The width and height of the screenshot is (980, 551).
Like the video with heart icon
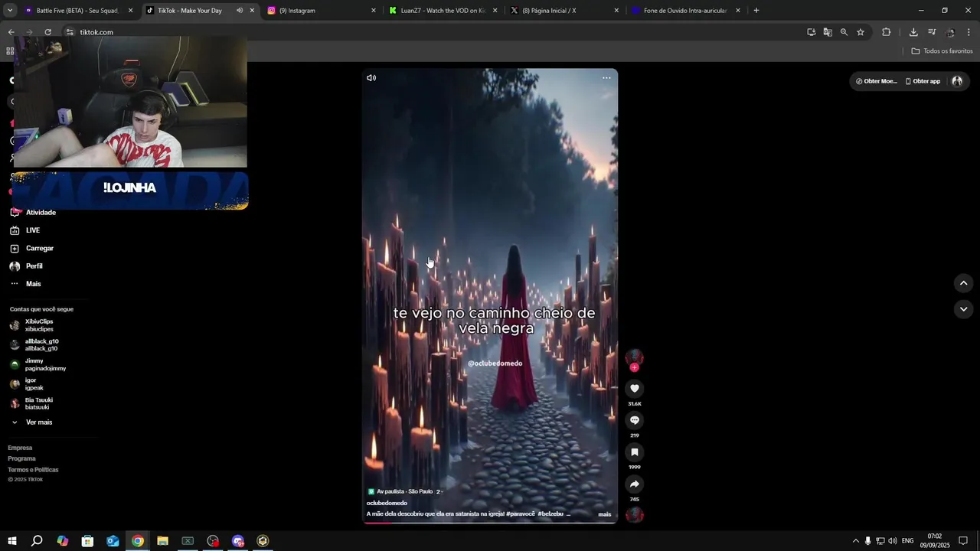[x=634, y=389]
